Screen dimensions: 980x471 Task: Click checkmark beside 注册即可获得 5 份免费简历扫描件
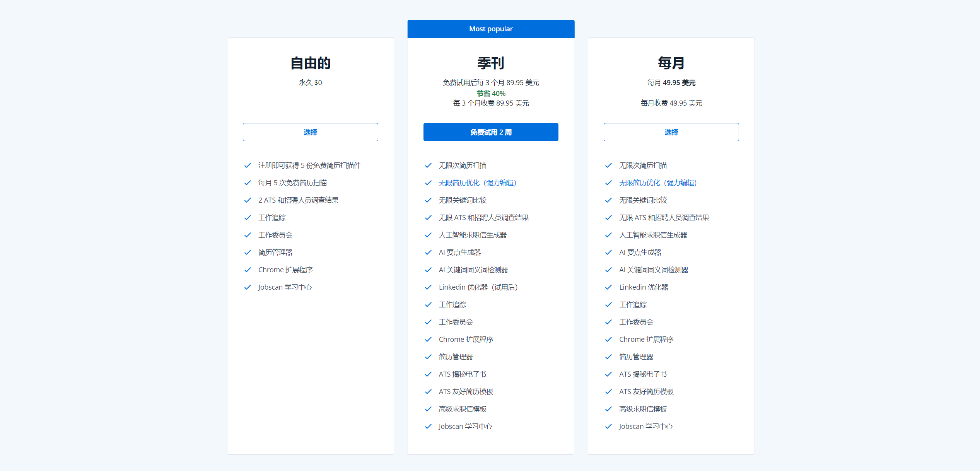[x=248, y=166]
